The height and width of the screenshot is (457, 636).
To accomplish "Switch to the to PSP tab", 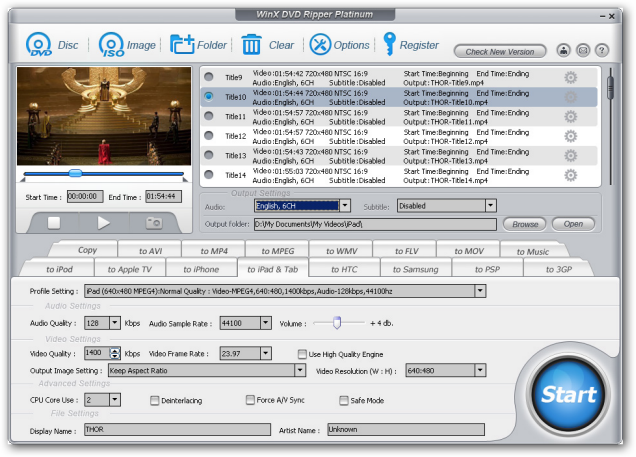I will point(487,269).
